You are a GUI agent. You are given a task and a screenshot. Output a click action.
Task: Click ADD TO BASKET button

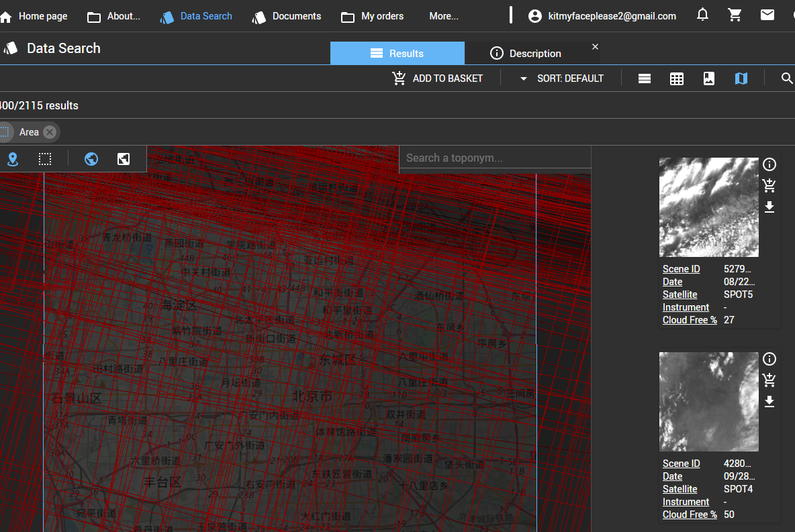(438, 78)
